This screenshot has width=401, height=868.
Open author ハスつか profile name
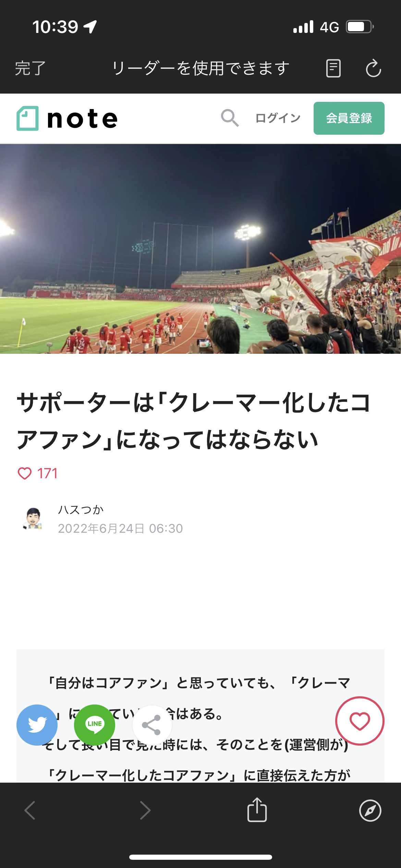81,510
